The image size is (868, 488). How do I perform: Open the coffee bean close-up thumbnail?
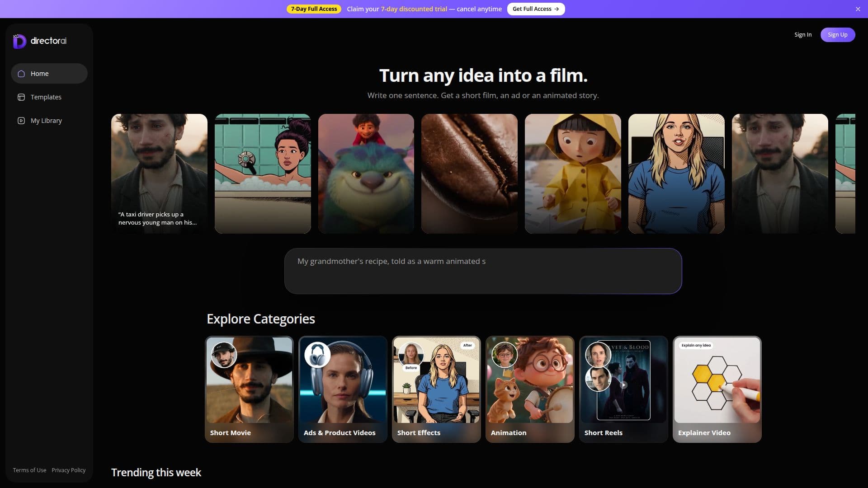tap(469, 174)
